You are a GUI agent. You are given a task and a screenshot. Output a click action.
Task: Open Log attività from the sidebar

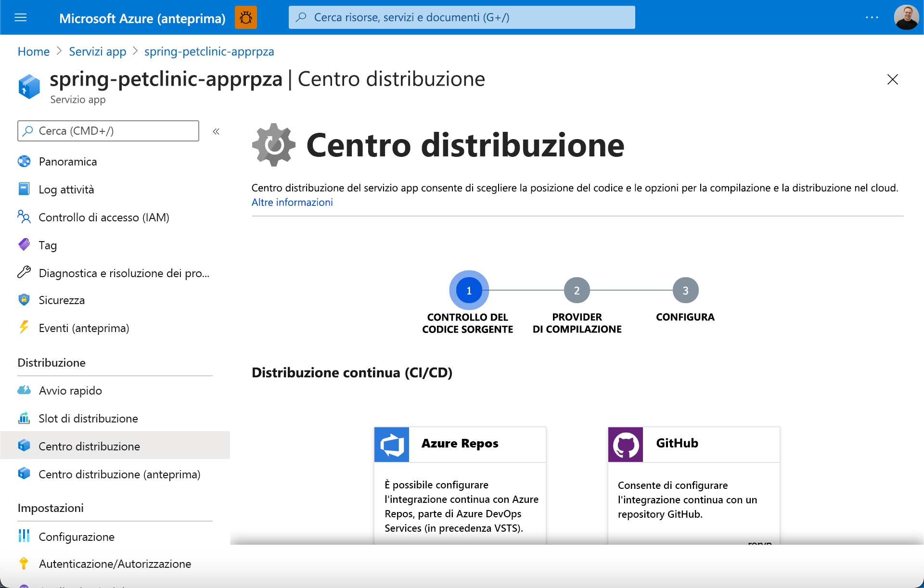(66, 189)
